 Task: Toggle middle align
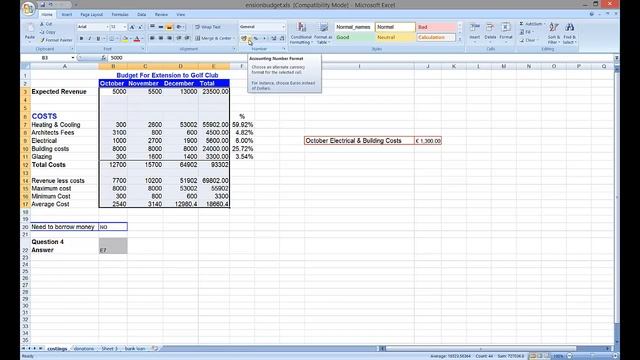(161, 27)
